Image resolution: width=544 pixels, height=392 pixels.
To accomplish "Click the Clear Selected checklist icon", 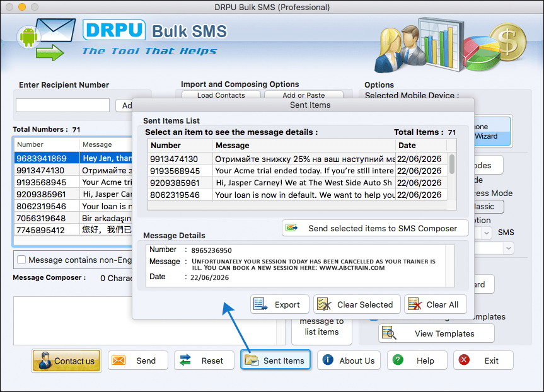I will pos(325,304).
